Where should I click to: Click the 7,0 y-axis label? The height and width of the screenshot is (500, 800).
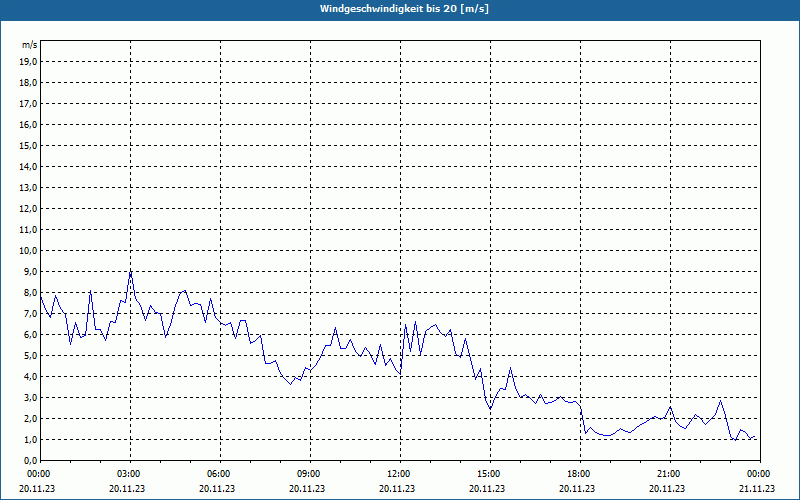(30, 313)
